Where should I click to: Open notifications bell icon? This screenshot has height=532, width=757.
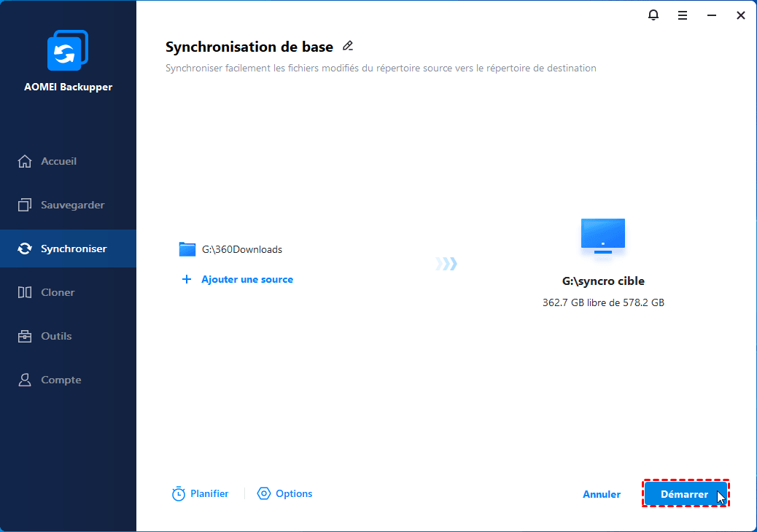coord(653,15)
